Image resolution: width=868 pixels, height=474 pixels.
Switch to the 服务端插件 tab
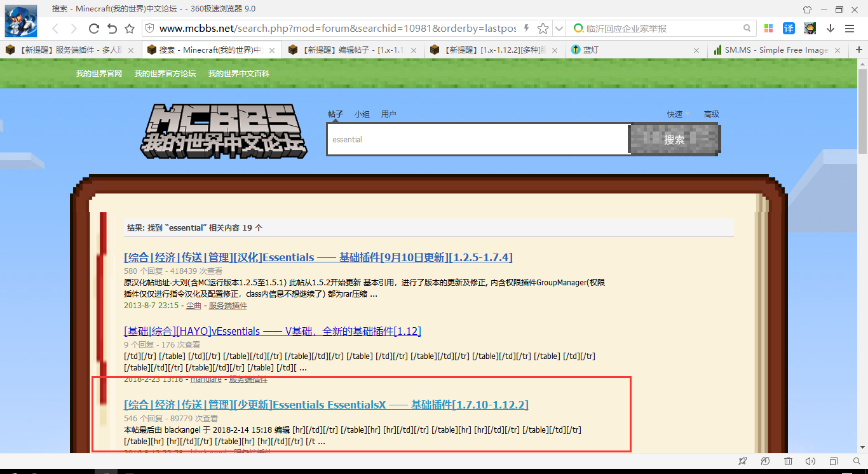70,50
